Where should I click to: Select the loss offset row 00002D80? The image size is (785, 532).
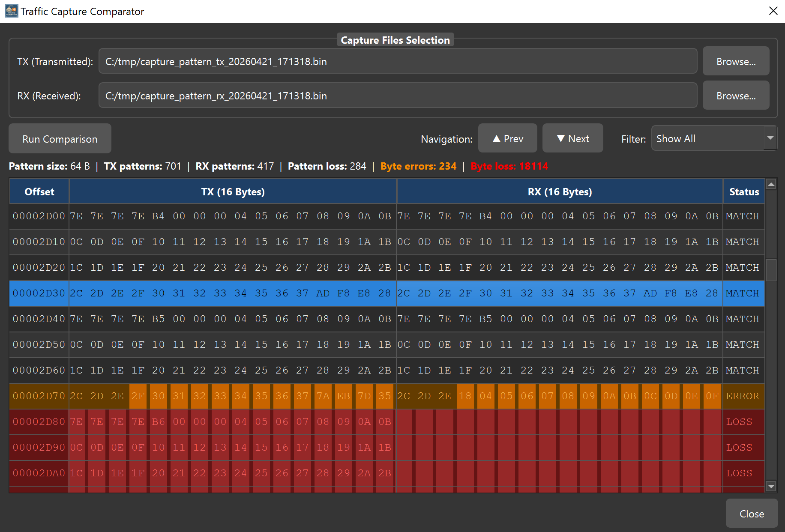point(387,422)
